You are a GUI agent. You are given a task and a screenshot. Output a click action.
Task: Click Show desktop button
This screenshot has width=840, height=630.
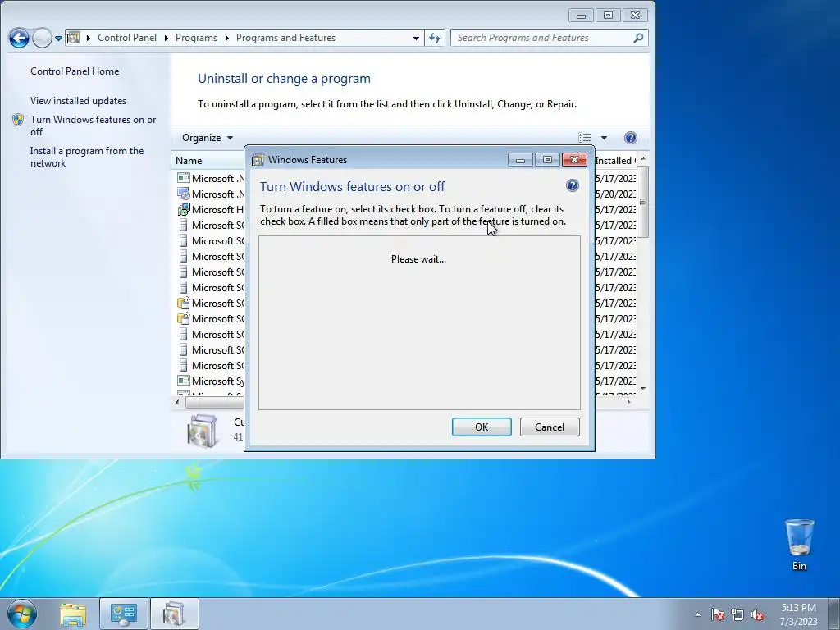coord(833,614)
